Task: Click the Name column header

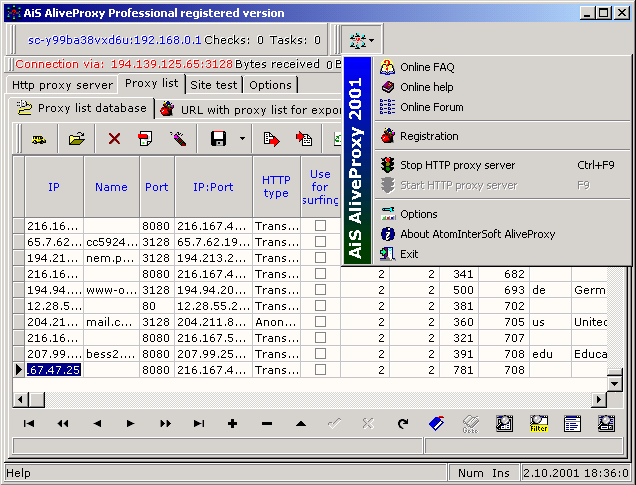Action: point(112,187)
